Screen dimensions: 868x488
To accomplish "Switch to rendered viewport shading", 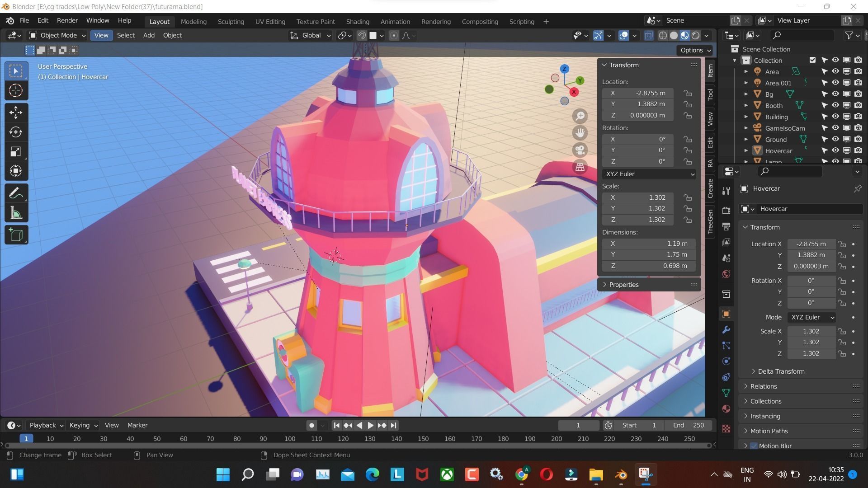I will click(x=696, y=35).
